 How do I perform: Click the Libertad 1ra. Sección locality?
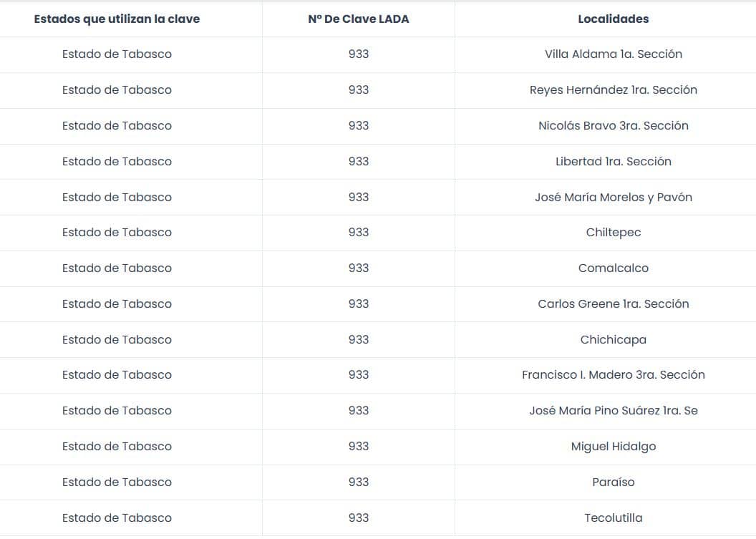pos(614,161)
